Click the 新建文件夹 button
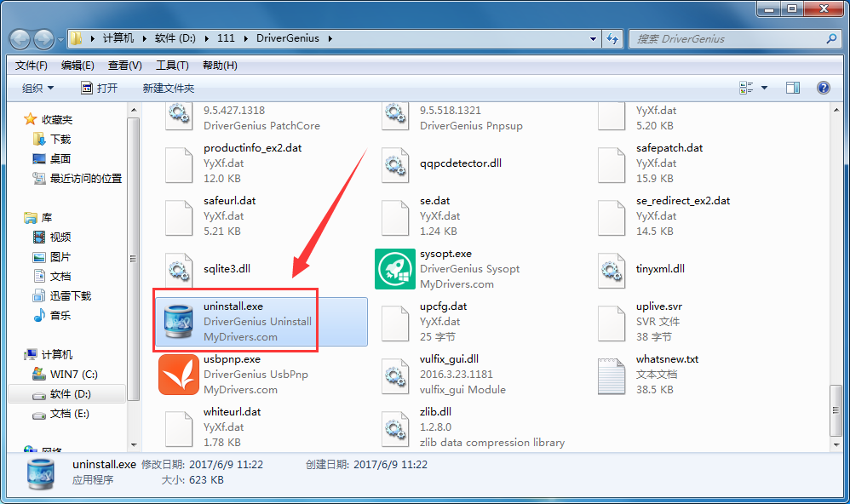850x504 pixels. click(169, 88)
